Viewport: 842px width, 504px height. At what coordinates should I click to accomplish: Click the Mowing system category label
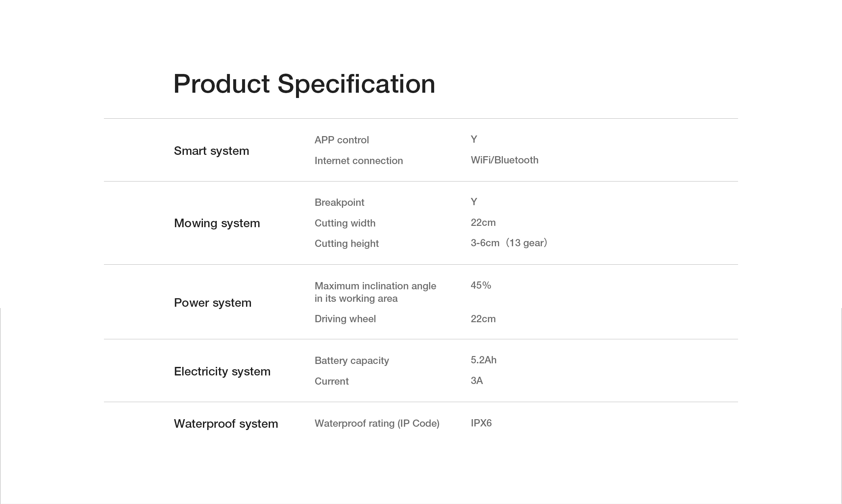217,223
